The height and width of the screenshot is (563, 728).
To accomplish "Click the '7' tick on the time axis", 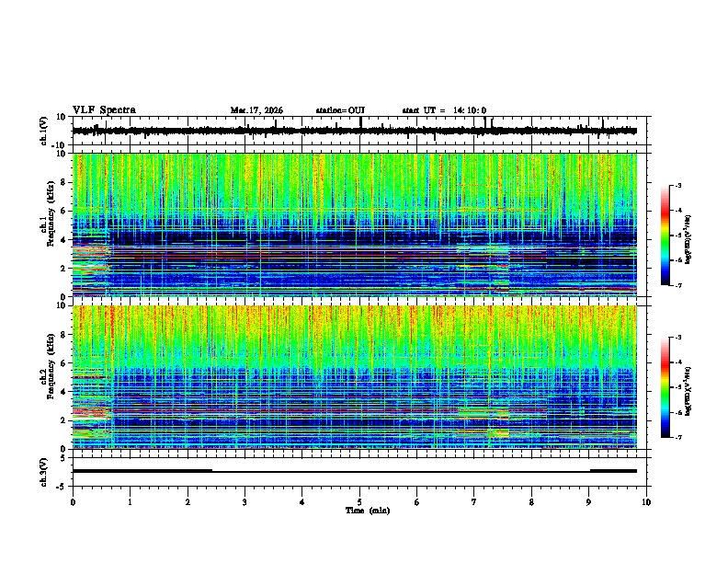I will click(x=474, y=502).
